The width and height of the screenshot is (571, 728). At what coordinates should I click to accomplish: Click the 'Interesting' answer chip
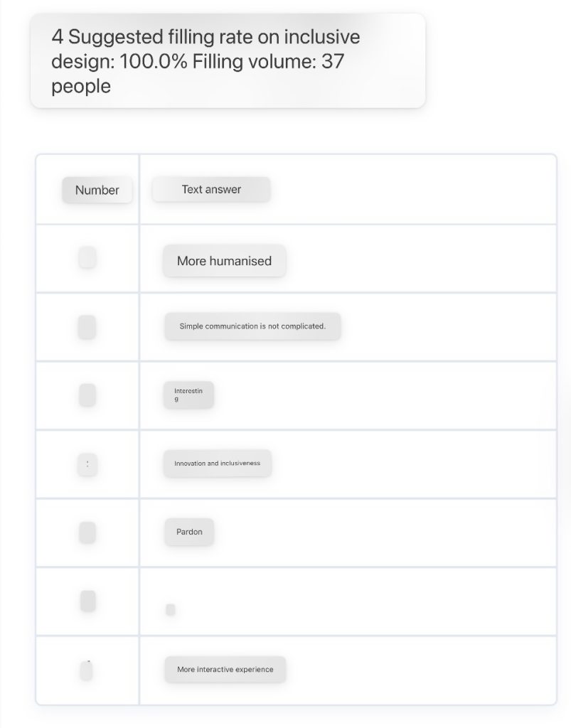coord(188,395)
